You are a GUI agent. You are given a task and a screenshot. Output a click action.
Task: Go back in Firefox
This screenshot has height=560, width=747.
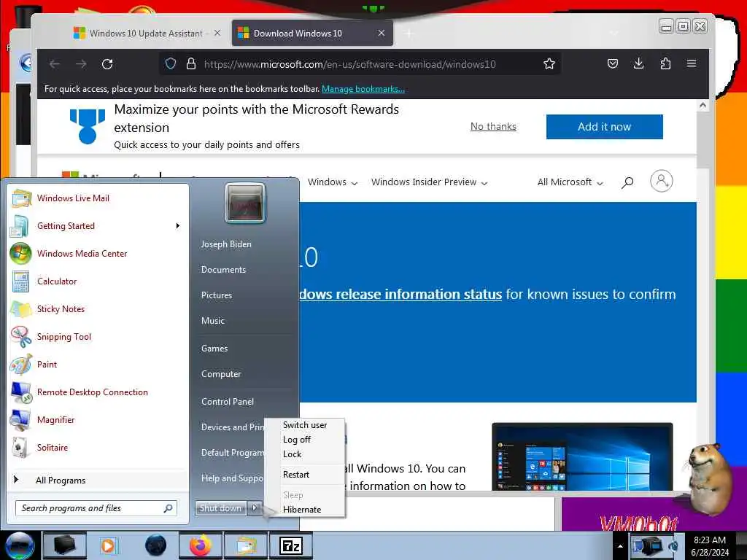54,64
